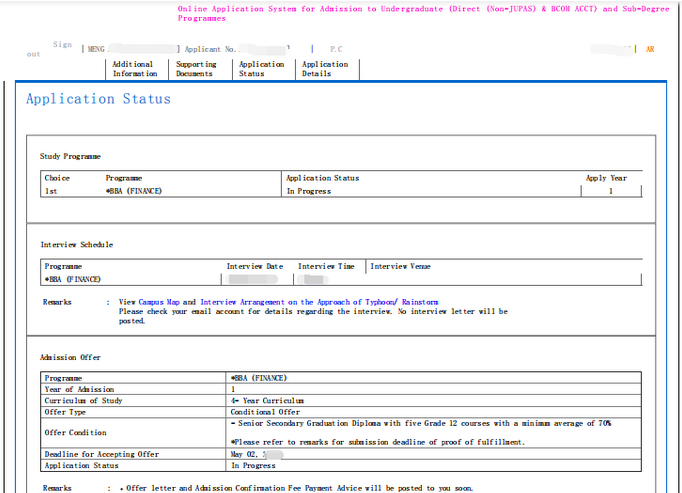The image size is (682, 493).
Task: Click BBA (FINANCE) in Study Programme table
Action: pyautogui.click(x=133, y=191)
